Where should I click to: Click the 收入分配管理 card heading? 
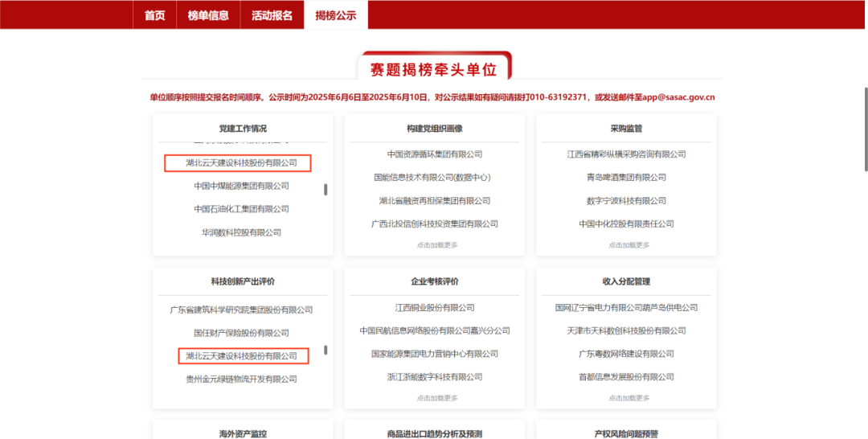click(626, 281)
